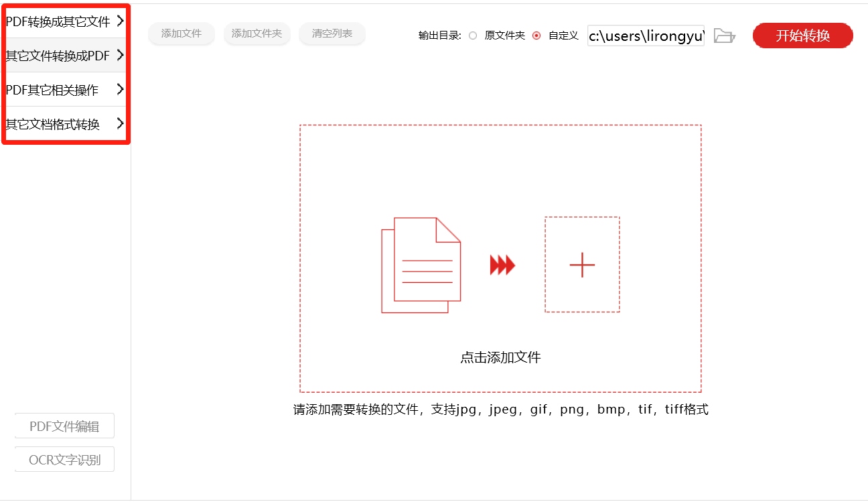
Task: Click the output directory path field
Action: coord(646,36)
